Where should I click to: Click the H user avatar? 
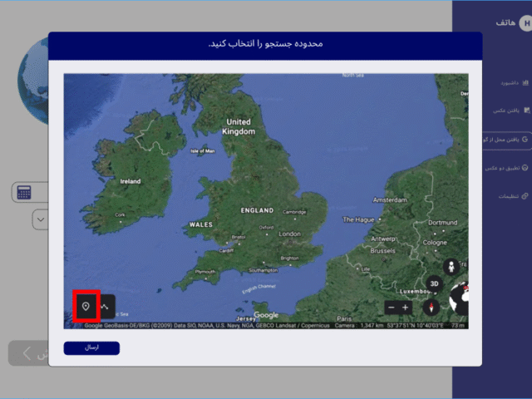pos(525,23)
